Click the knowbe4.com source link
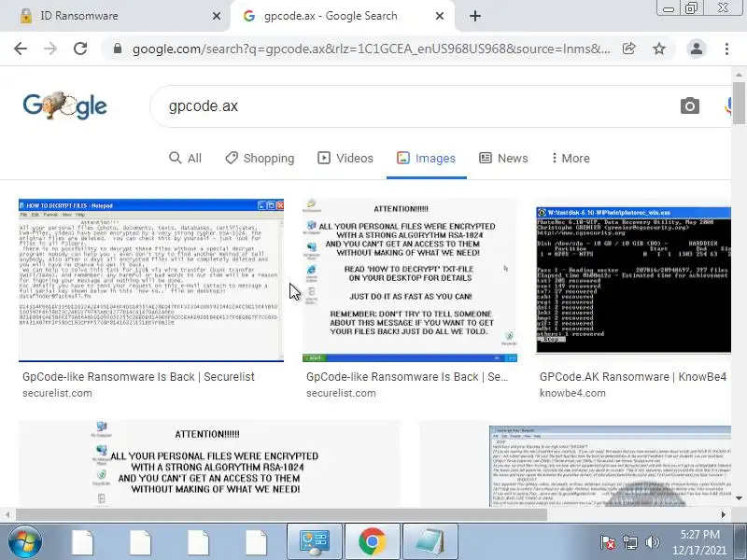Viewport: 747px width, 560px height. click(572, 393)
